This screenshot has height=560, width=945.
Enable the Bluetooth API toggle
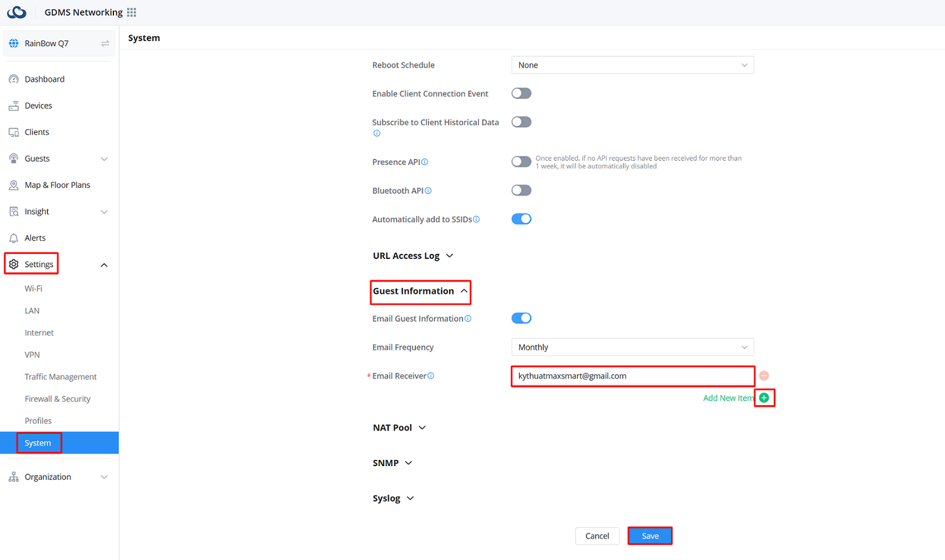521,190
